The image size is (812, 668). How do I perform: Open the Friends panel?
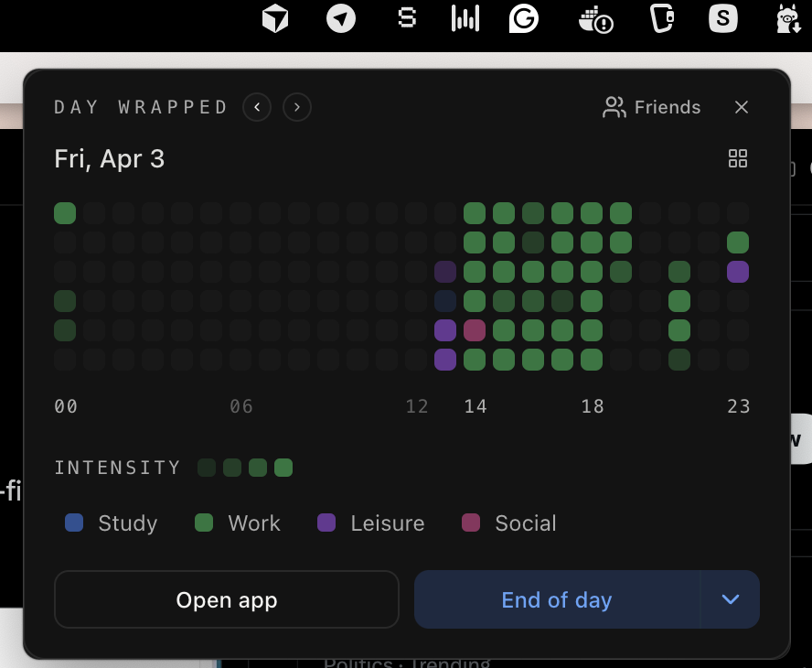[651, 107]
